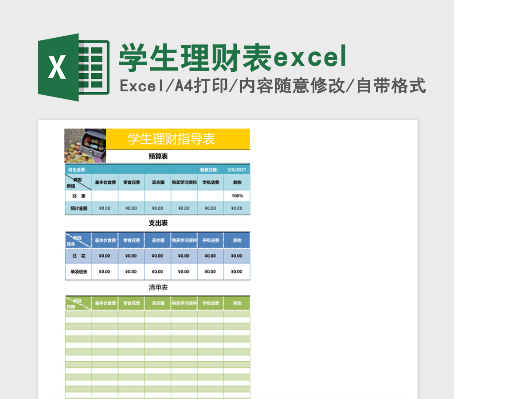Click the '清单表' section heading
The width and height of the screenshot is (532, 399).
158,287
